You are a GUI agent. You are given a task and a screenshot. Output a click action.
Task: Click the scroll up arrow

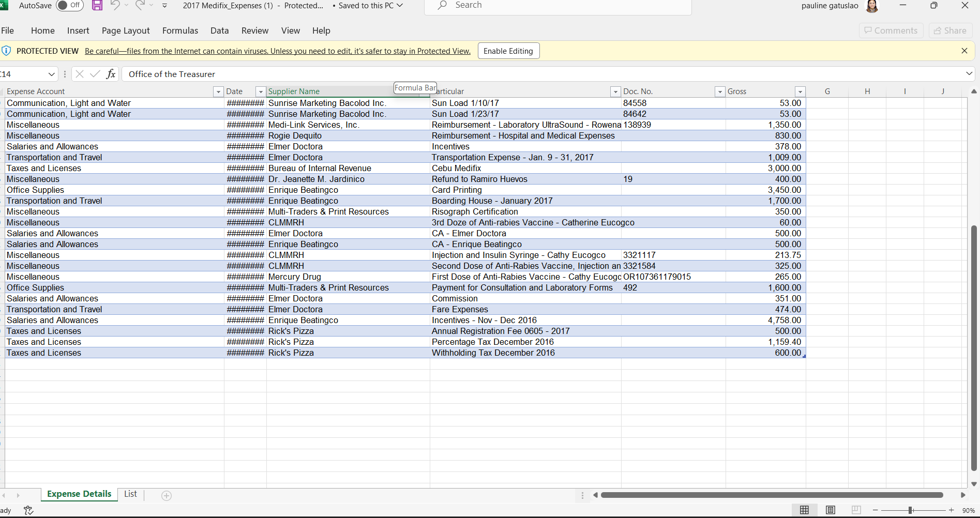point(974,92)
